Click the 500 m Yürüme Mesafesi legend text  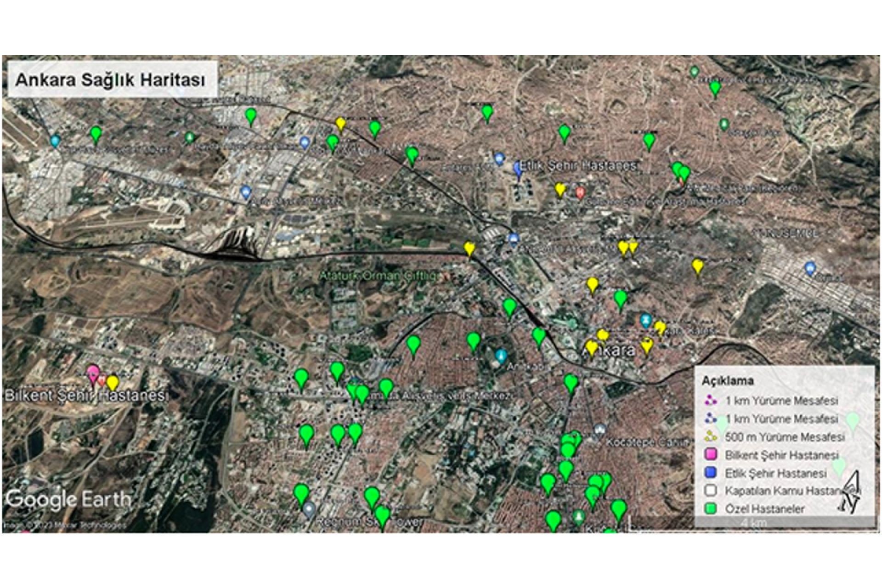click(785, 437)
